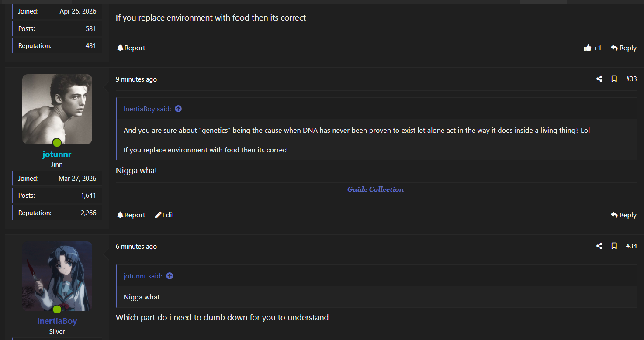
Task: Jump to InertiaBoy's quoted post via arrow icon
Action: pyautogui.click(x=178, y=109)
